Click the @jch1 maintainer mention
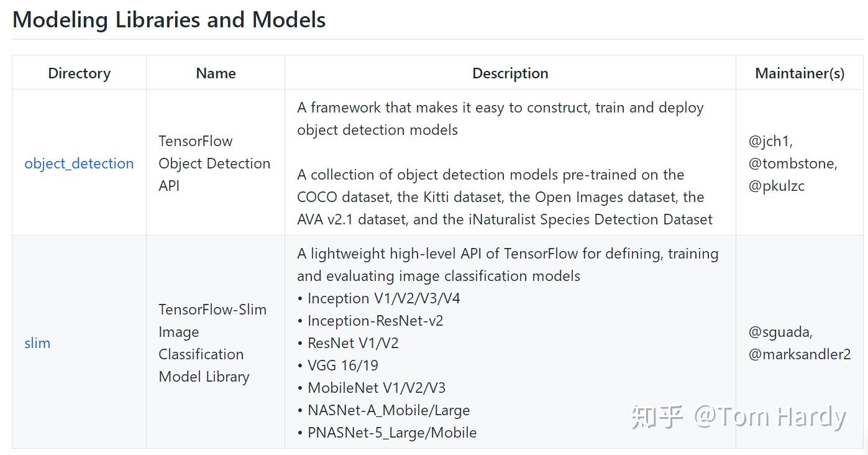The image size is (868, 455). tap(770, 141)
